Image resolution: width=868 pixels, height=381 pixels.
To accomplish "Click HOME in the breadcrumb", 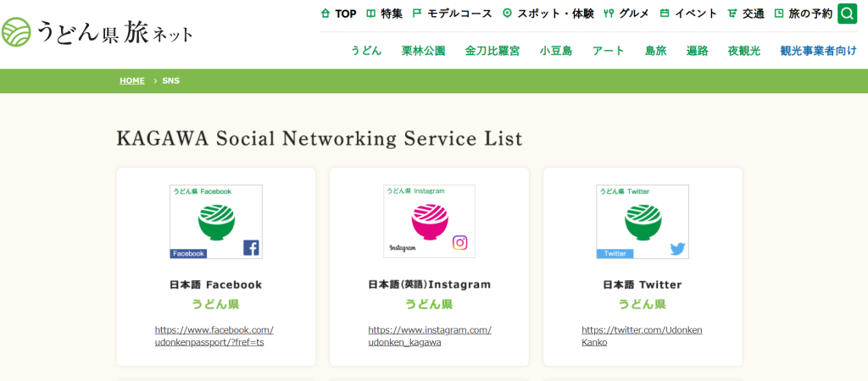I will [131, 80].
